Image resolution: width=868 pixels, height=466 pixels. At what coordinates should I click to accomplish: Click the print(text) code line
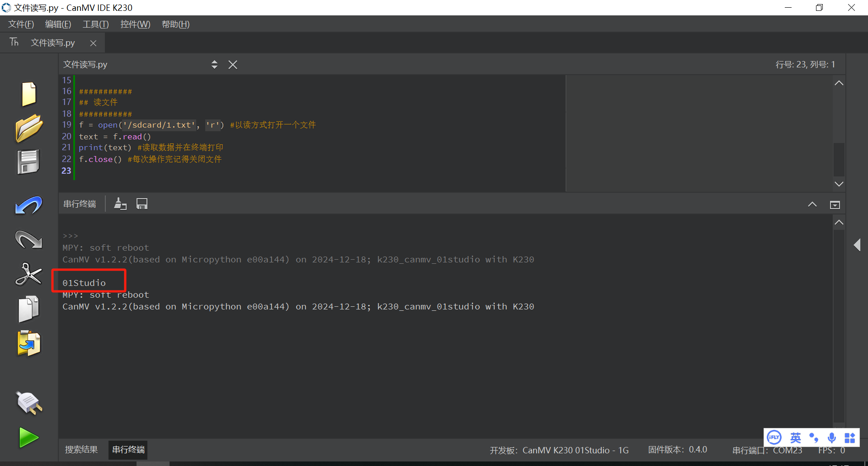(x=151, y=147)
